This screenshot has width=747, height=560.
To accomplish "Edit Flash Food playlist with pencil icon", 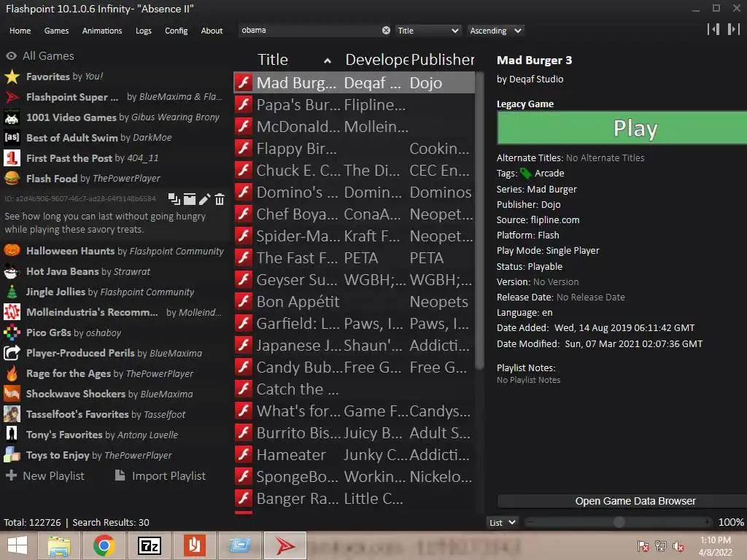I will pyautogui.click(x=204, y=199).
